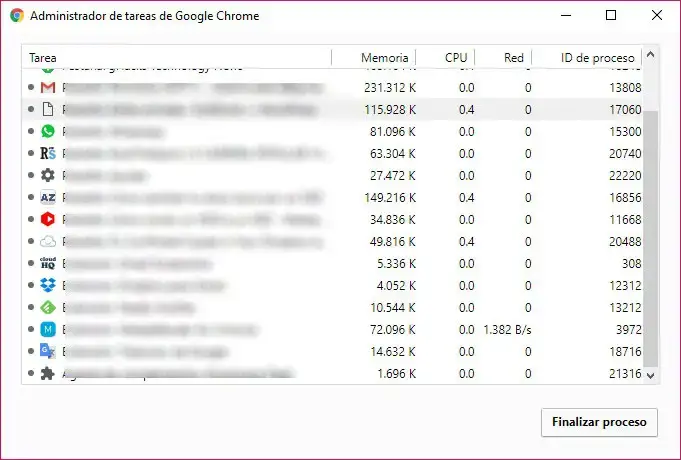Select memory value 115.928 K
Image resolution: width=681 pixels, height=460 pixels.
click(x=390, y=109)
